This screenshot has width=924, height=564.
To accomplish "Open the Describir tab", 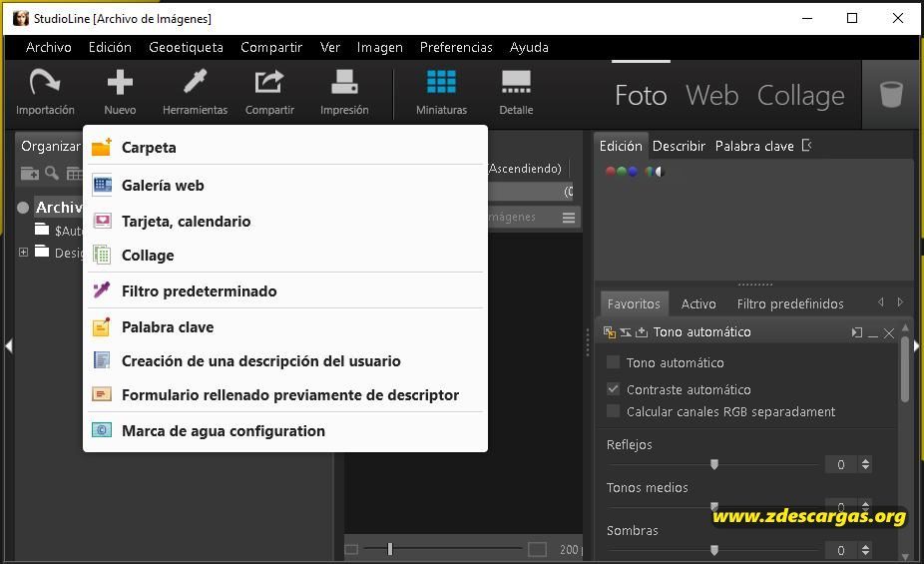I will point(679,146).
